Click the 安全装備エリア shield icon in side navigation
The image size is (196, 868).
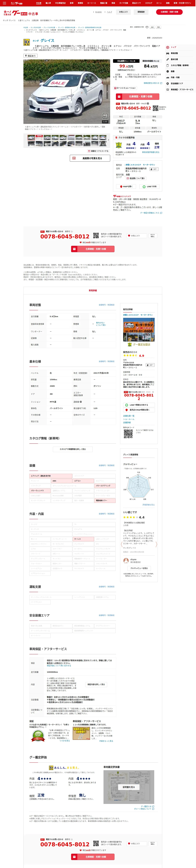[x=168, y=84]
